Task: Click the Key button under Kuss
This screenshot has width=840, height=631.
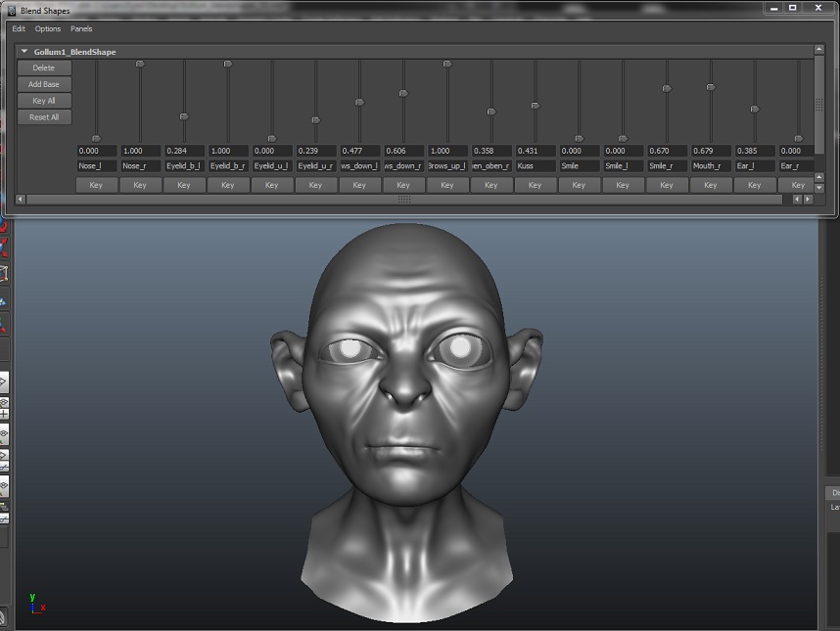Action: click(x=536, y=185)
